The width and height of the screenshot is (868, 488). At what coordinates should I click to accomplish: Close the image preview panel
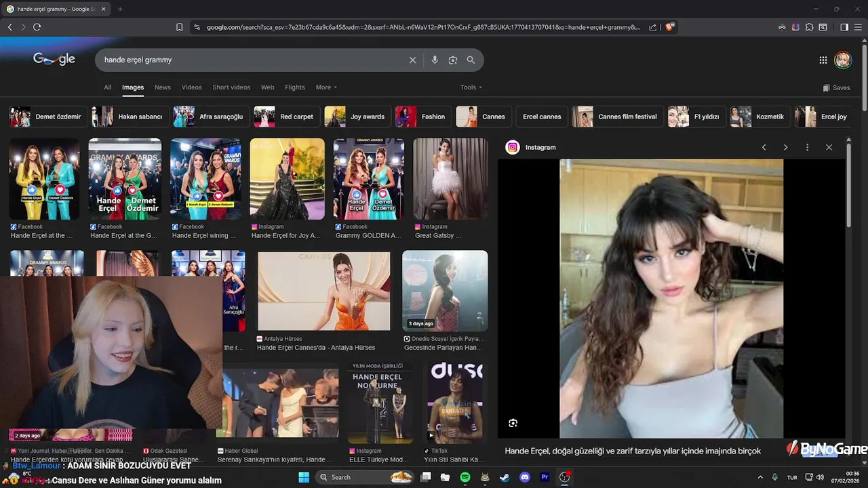click(x=829, y=147)
